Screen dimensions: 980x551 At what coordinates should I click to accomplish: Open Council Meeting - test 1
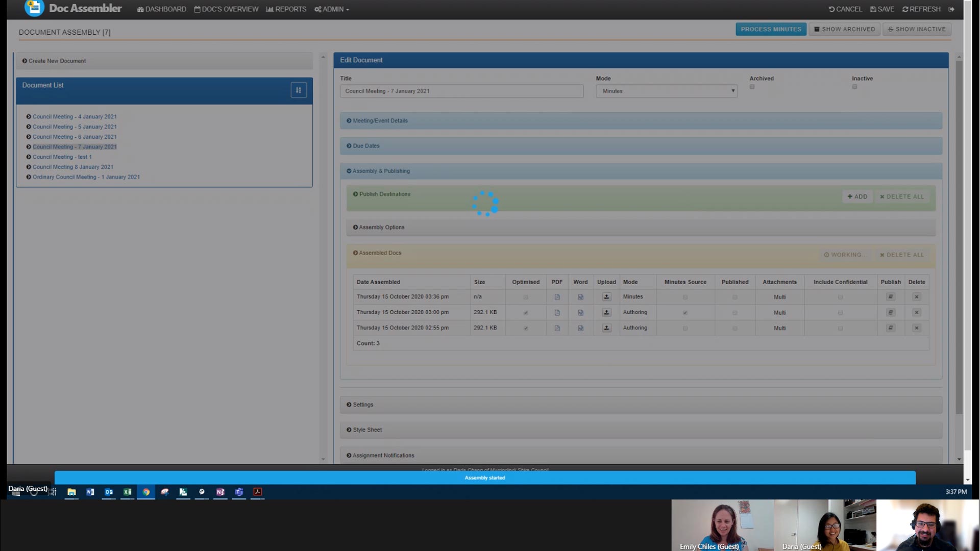click(62, 157)
